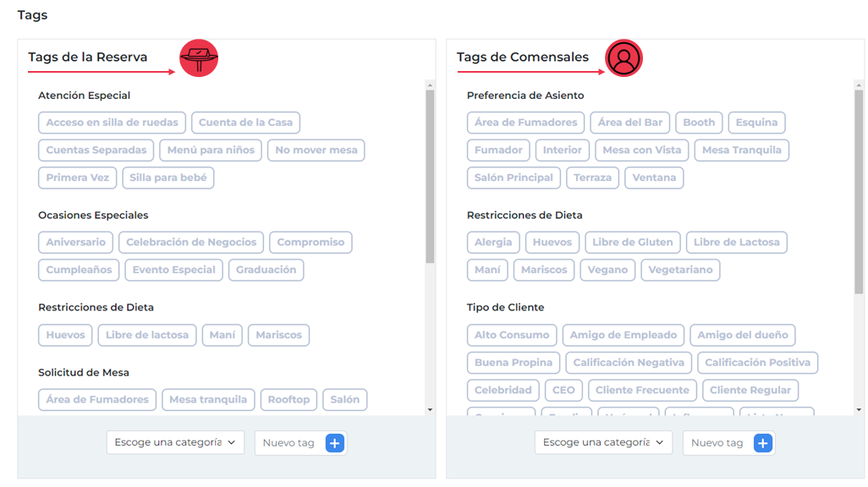Select the Área del Bar seating tag
Image resolution: width=868 pixels, height=487 pixels.
point(630,123)
